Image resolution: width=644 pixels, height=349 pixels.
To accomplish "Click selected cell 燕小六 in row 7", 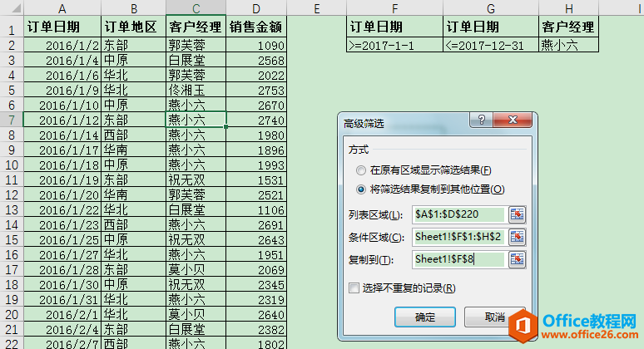I will [196, 120].
